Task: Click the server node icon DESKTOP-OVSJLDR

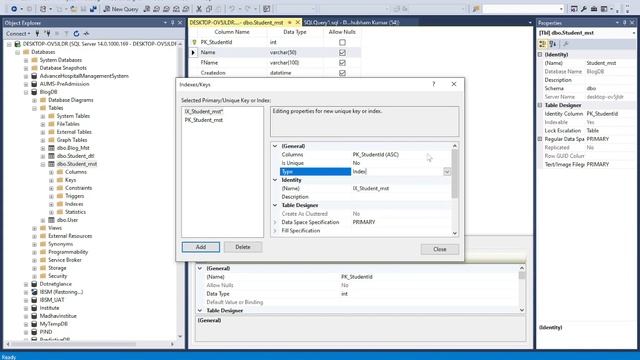Action: pyautogui.click(x=18, y=44)
